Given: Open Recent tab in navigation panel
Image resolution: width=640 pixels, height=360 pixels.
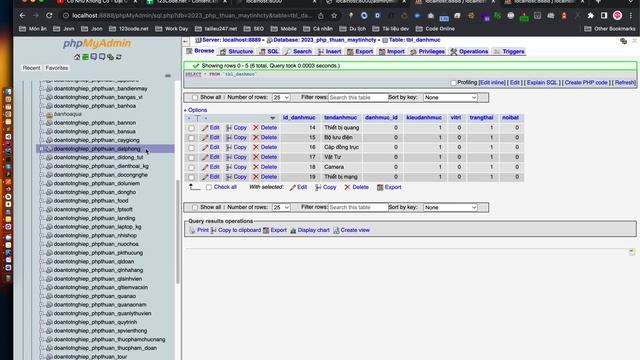Looking at the screenshot, I should tap(31, 68).
